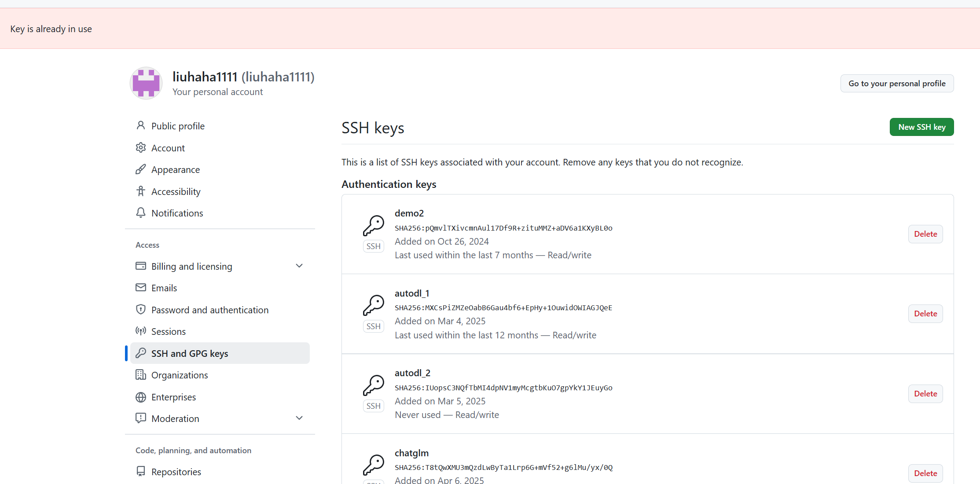The width and height of the screenshot is (980, 484).
Task: Click the Enterprises globe icon
Action: tap(140, 397)
